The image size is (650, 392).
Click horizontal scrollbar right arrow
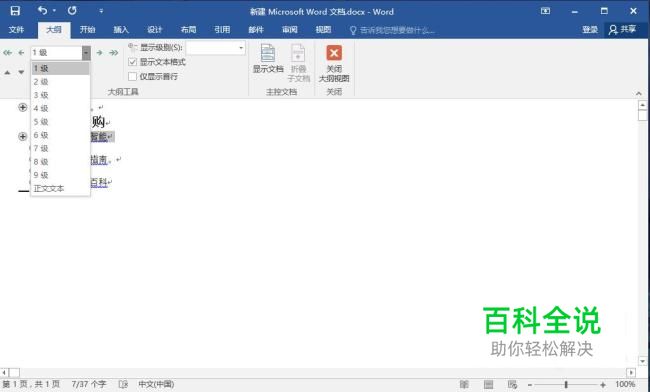(x=631, y=372)
